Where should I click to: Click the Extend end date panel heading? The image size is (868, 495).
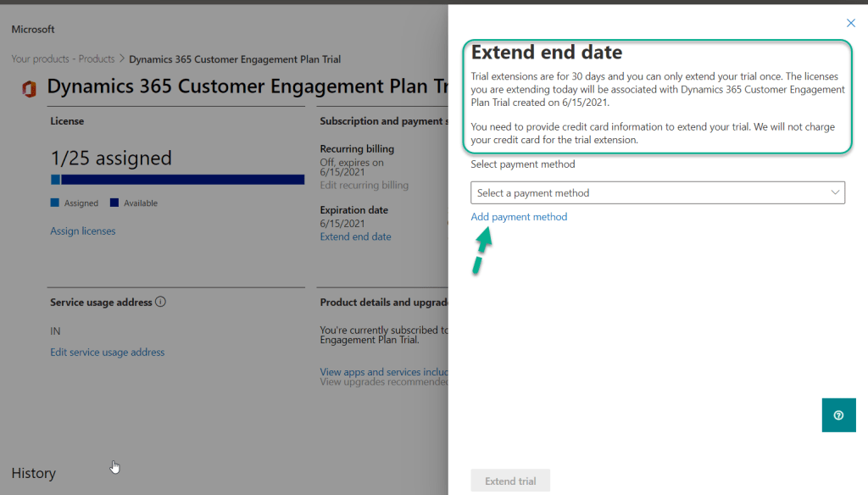click(x=547, y=52)
